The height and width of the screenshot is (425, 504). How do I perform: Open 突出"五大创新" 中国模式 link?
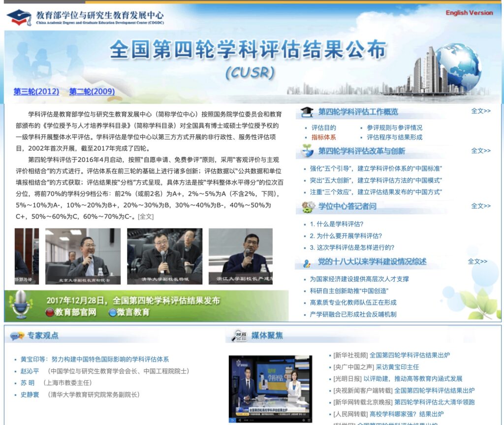click(x=376, y=180)
